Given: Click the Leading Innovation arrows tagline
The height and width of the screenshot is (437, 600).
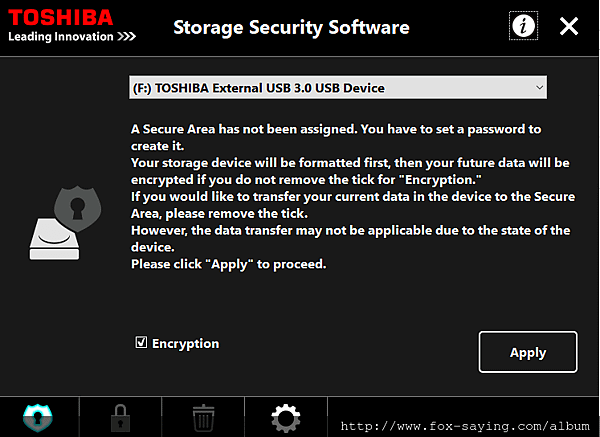Looking at the screenshot, I should click(x=72, y=37).
